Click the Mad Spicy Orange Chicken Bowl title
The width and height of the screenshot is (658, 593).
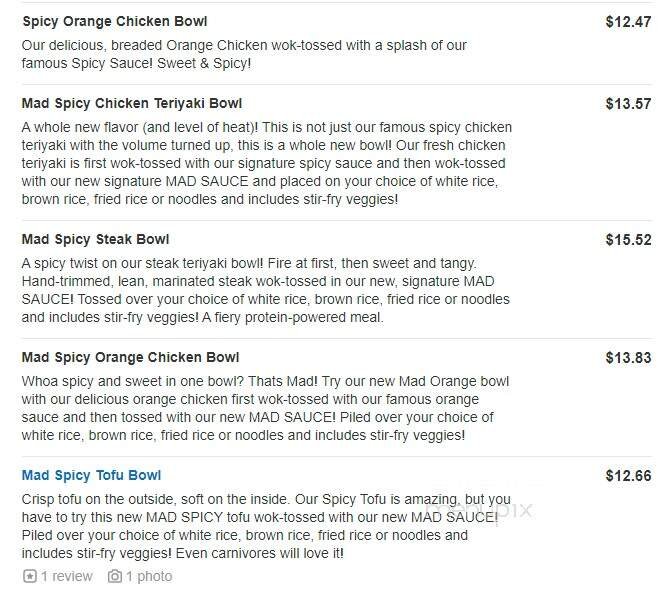click(130, 357)
